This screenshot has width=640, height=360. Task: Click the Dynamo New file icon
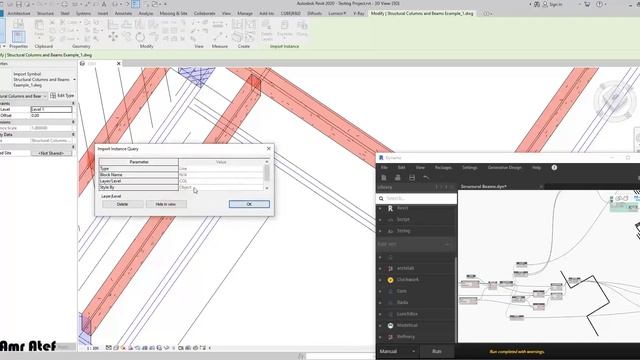(384, 178)
